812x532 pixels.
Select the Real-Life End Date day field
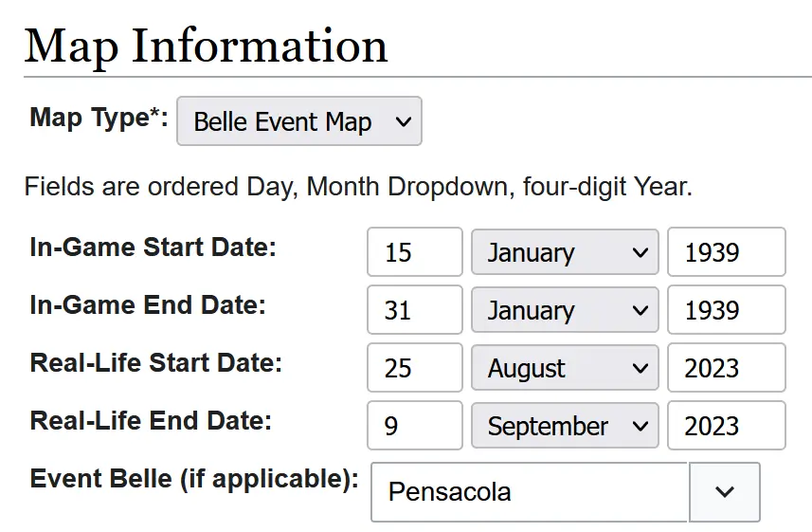[x=414, y=426]
